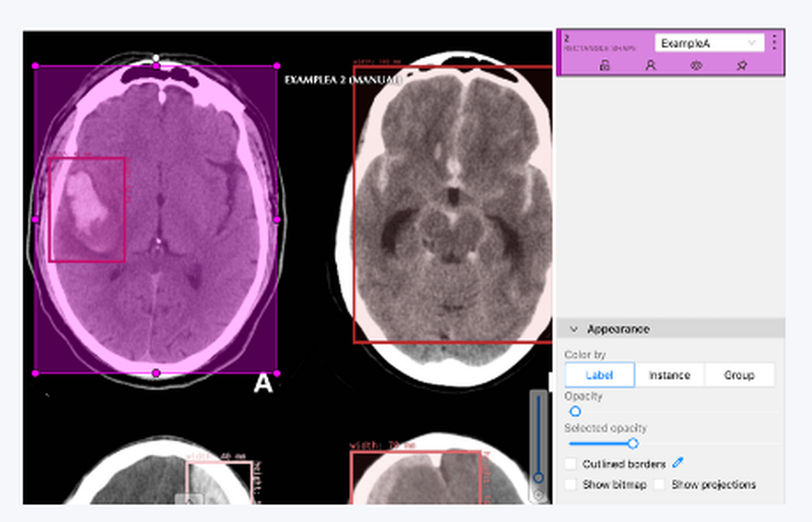Click the white rotation handle above selected box
This screenshot has height=522, width=812.
(157, 58)
